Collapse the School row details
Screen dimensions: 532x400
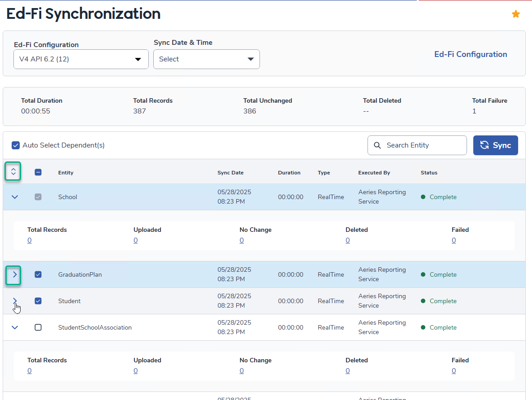click(15, 197)
